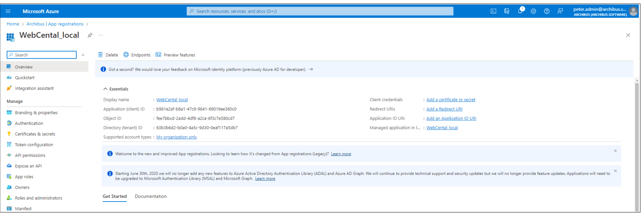The width and height of the screenshot is (644, 216).
Task: Go to Archibus | App registrations breadcrumb
Action: click(55, 24)
